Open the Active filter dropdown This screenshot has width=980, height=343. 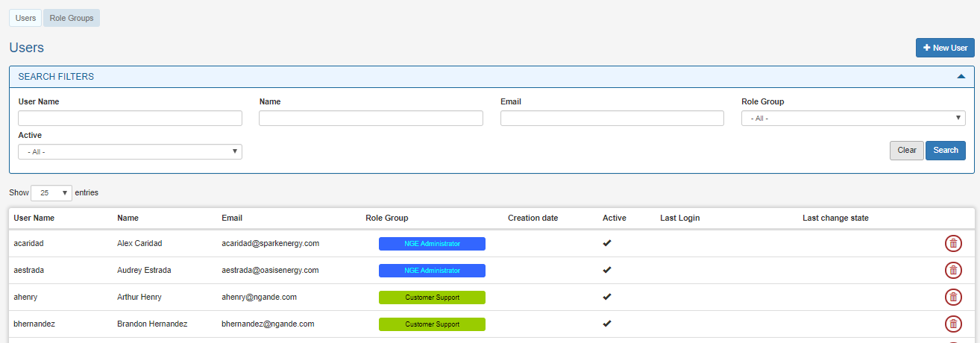pyautogui.click(x=130, y=151)
